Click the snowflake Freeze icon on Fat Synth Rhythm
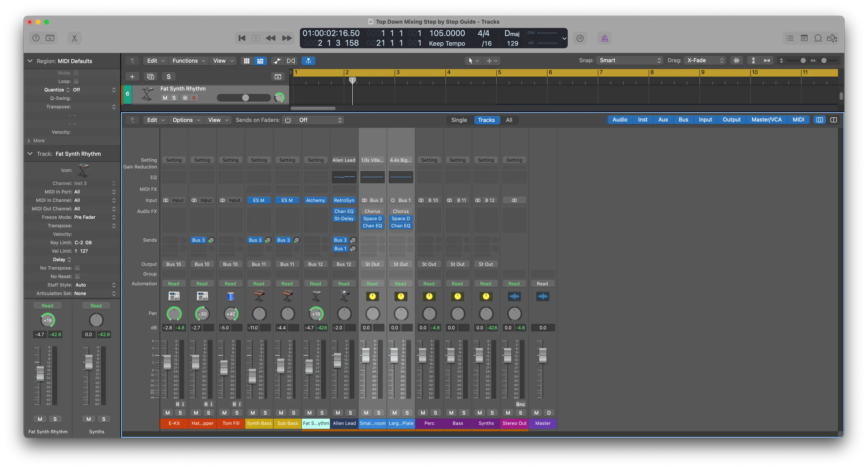The width and height of the screenshot is (868, 469). pyautogui.click(x=185, y=98)
